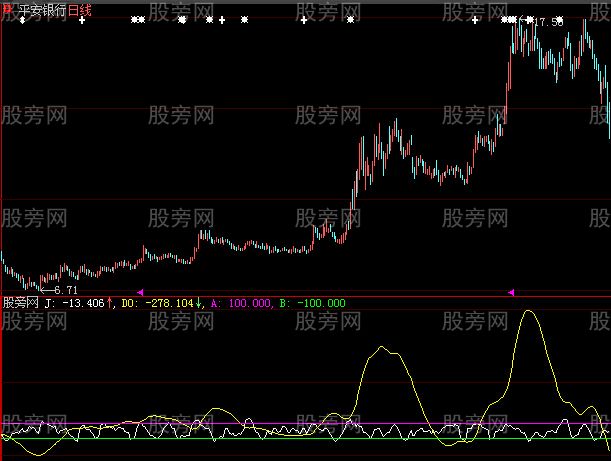Click the magenta triangle marker beneath the 17.58 peak
The image size is (611, 461).
click(x=511, y=292)
